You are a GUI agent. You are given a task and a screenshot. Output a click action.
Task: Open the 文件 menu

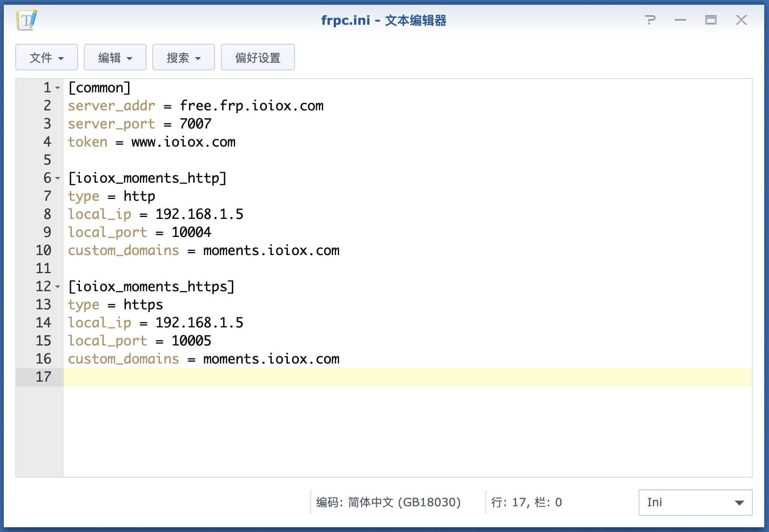(x=47, y=58)
